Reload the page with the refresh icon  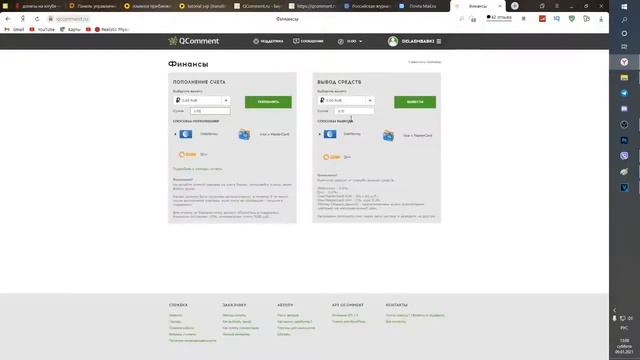click(37, 19)
